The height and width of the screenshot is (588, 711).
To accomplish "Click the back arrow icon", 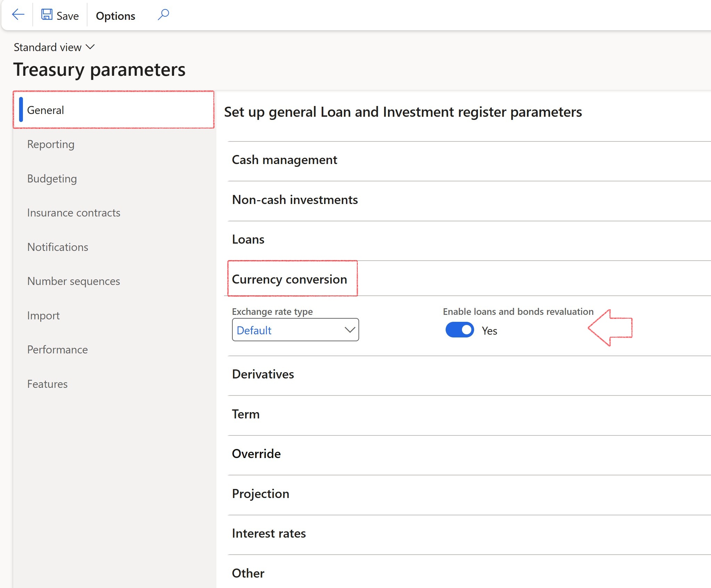I will 18,15.
